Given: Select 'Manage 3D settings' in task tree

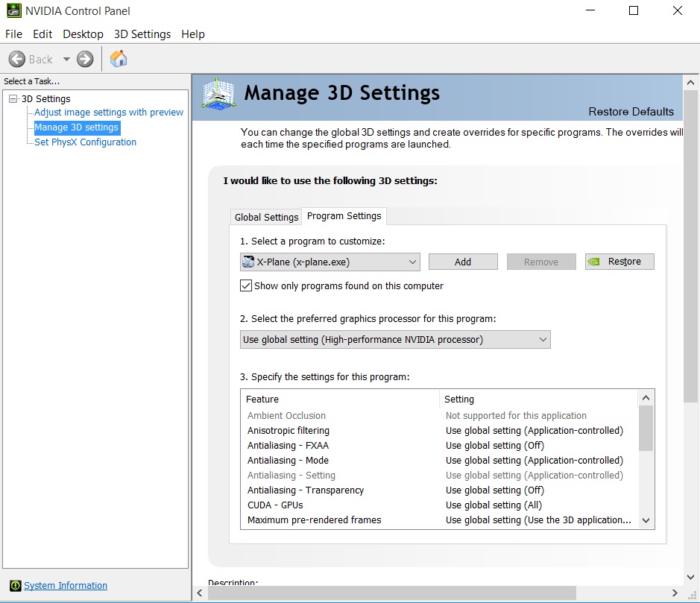Looking at the screenshot, I should (77, 127).
